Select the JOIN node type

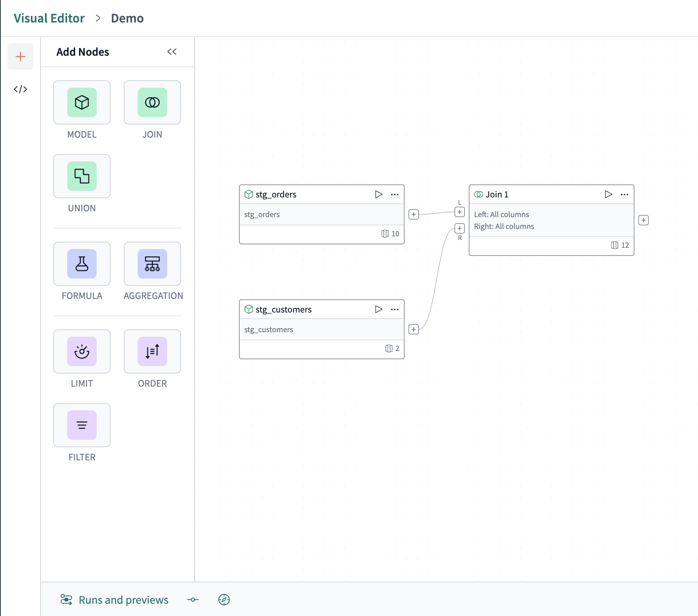pos(152,102)
